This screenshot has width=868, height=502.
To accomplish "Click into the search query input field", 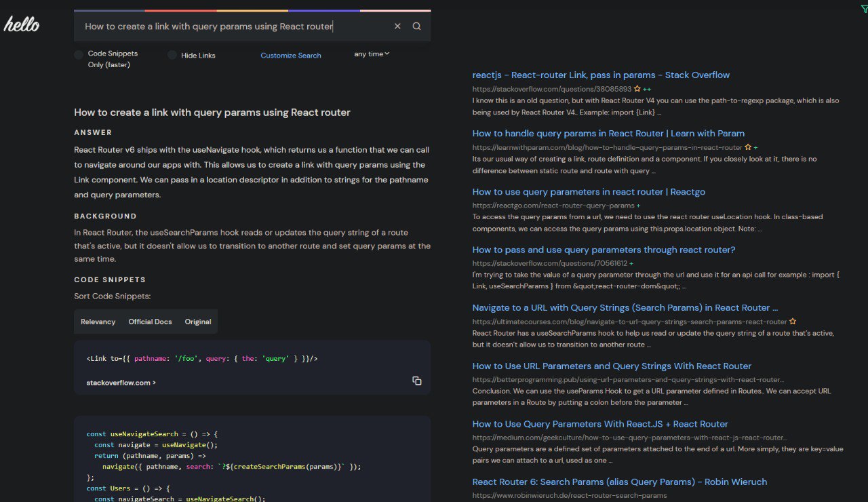I will pyautogui.click(x=231, y=26).
